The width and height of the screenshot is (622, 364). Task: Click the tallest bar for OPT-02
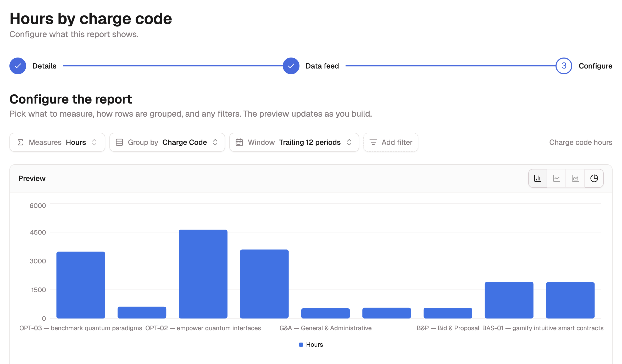coord(203,274)
